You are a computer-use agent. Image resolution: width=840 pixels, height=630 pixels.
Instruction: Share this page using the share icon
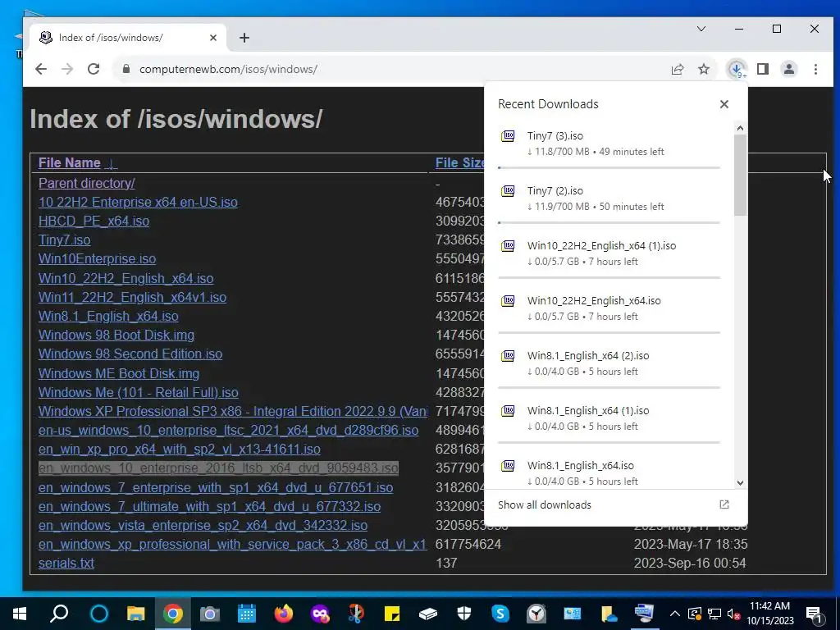point(677,69)
